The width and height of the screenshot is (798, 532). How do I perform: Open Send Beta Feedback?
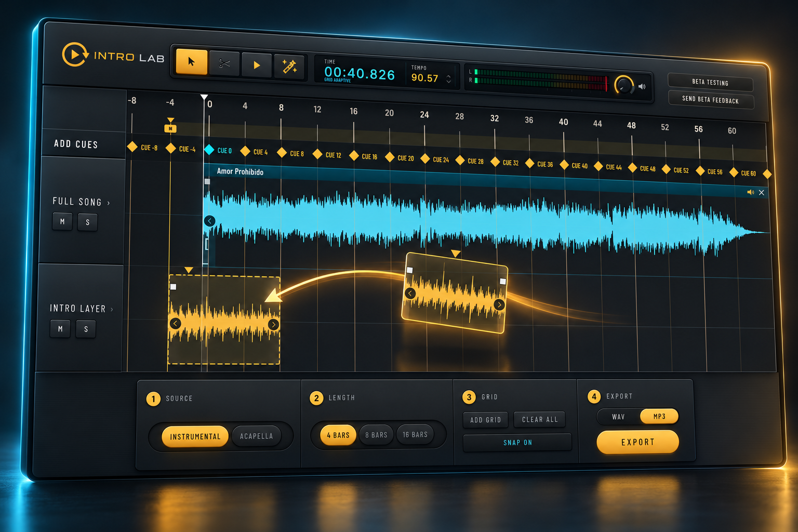(x=710, y=100)
